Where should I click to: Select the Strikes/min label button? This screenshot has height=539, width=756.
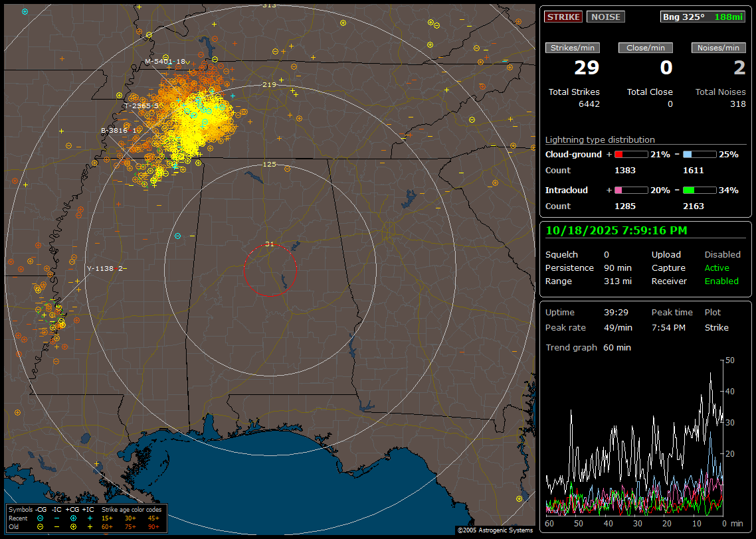[x=573, y=48]
